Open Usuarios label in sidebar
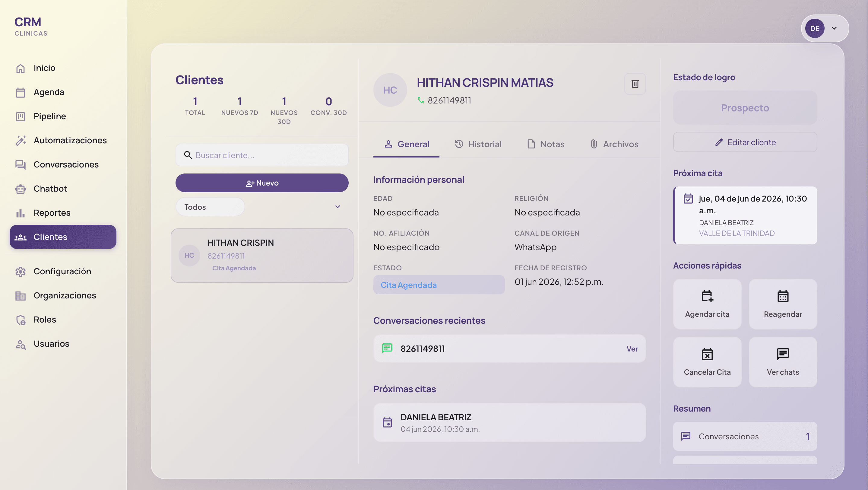Viewport: 868px width, 490px height. [x=51, y=344]
